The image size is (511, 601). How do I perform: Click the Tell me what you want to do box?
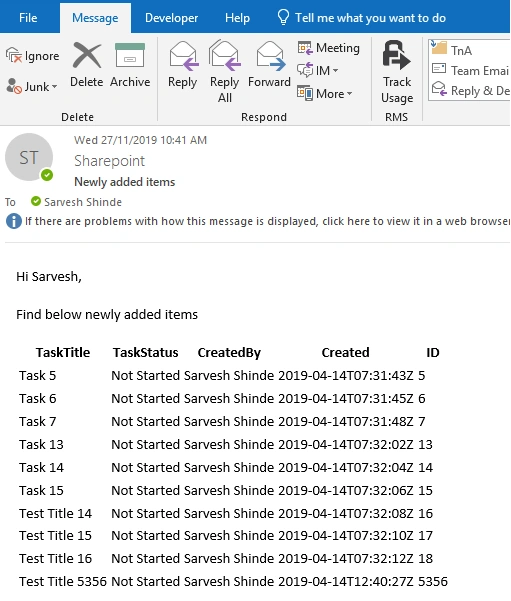(361, 18)
